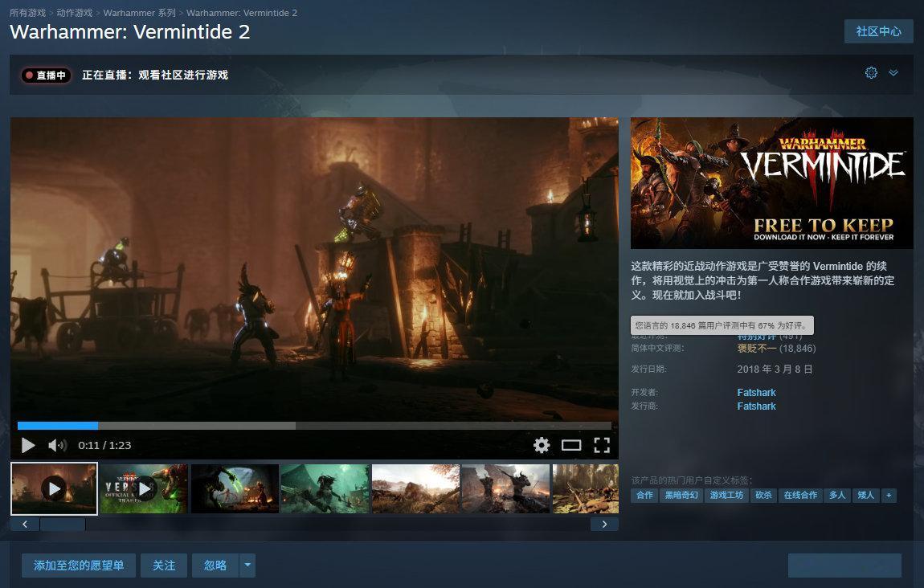Select the 在线合作 tag

(800, 495)
